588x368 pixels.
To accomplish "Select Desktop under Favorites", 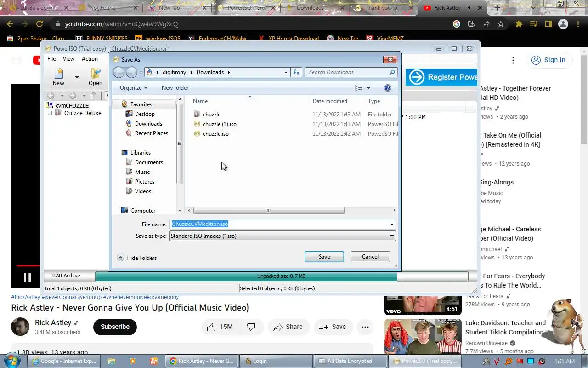I will (145, 114).
